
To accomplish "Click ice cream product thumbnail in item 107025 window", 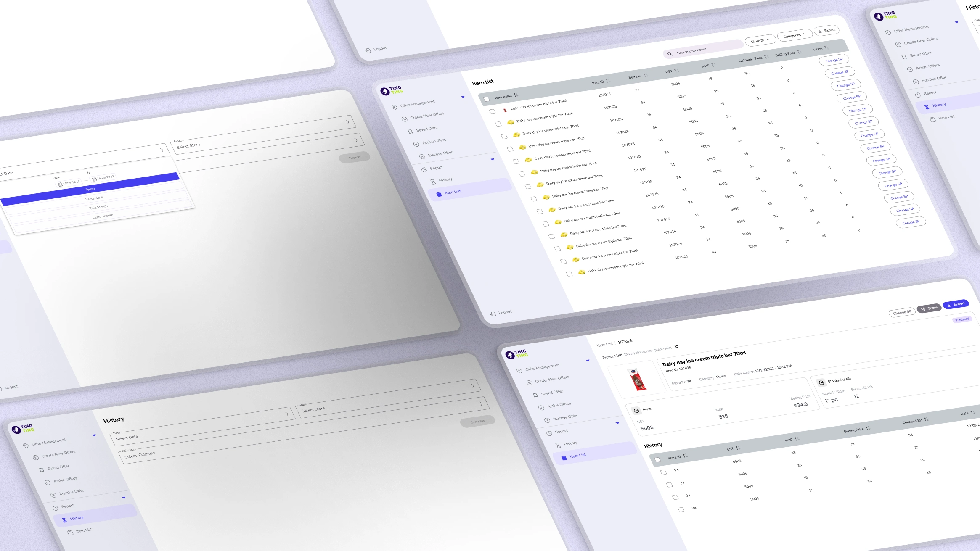I will [637, 379].
